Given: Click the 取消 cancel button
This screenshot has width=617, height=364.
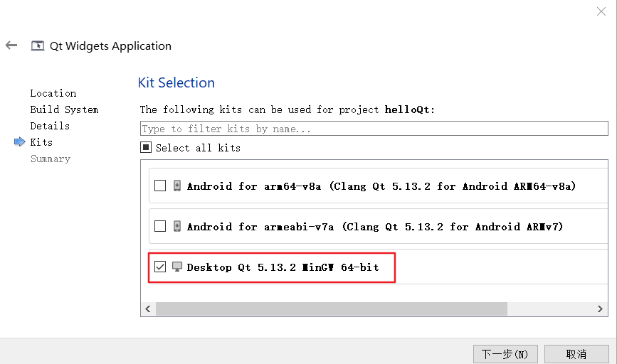Looking at the screenshot, I should click(576, 354).
